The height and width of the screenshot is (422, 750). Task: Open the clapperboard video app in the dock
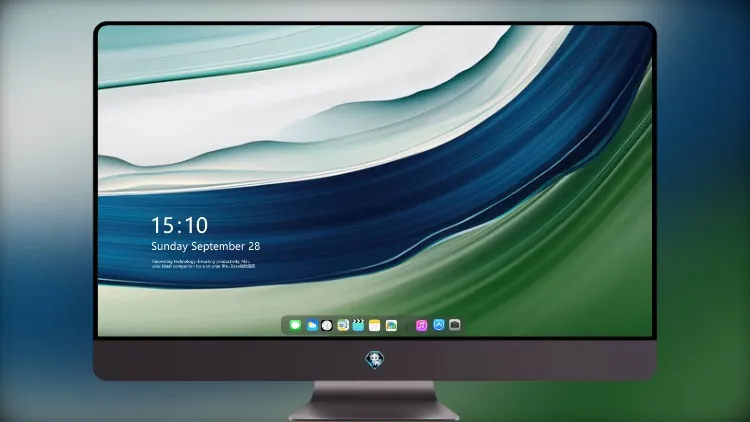pos(358,325)
